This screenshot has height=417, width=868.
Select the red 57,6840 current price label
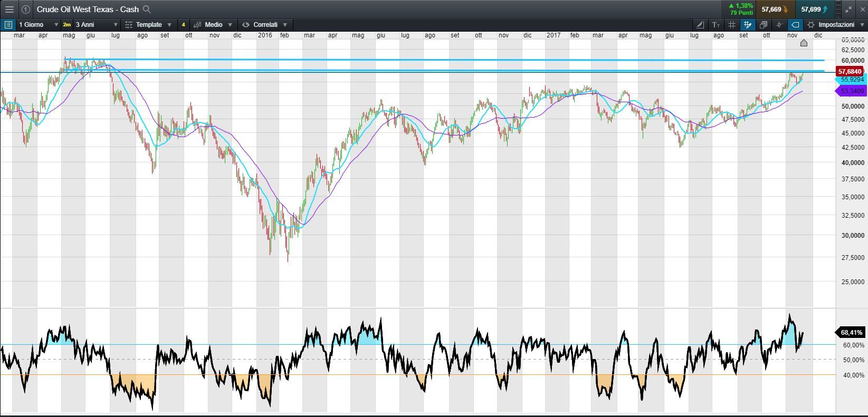850,71
